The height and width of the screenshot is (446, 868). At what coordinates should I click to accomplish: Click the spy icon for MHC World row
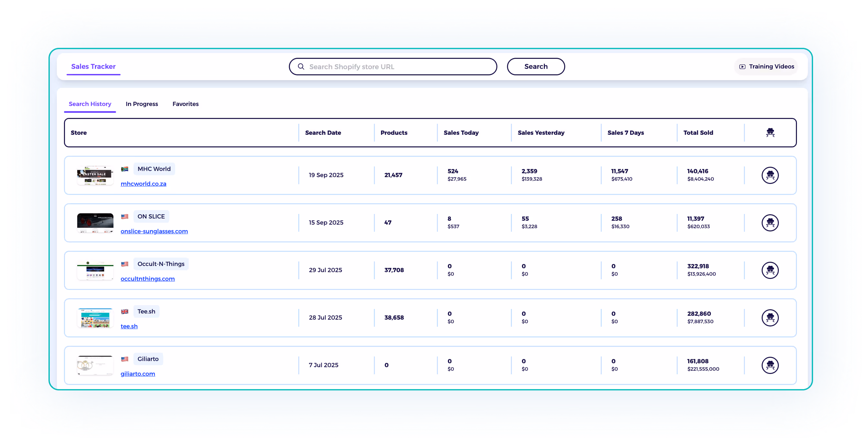(x=770, y=175)
